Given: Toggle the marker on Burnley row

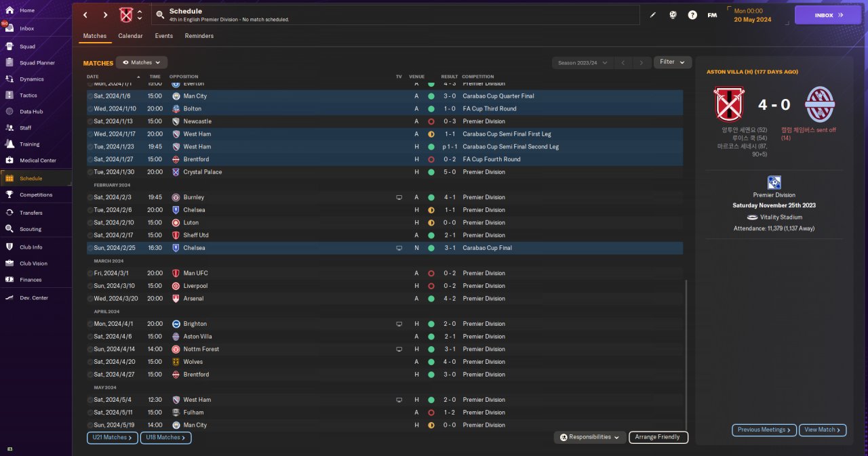Looking at the screenshot, I should pyautogui.click(x=90, y=197).
